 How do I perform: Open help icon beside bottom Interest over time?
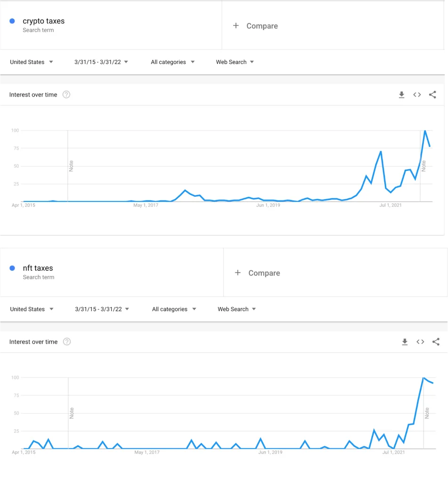tap(67, 342)
